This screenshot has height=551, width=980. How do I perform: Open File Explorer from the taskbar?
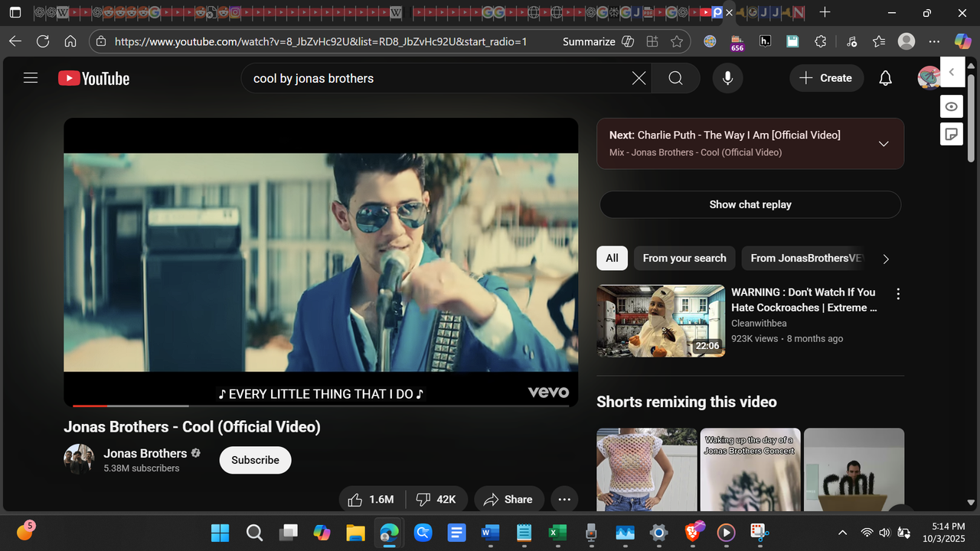(x=355, y=532)
